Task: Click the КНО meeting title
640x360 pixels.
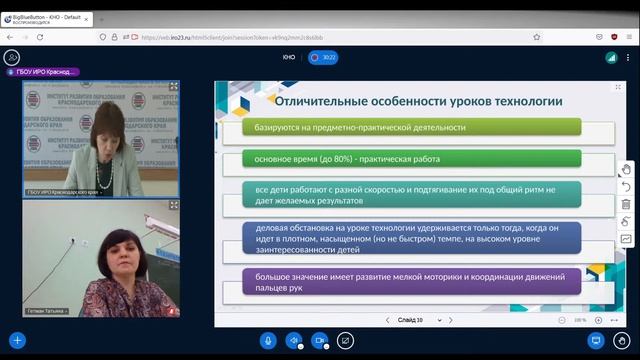Action: pos(289,58)
